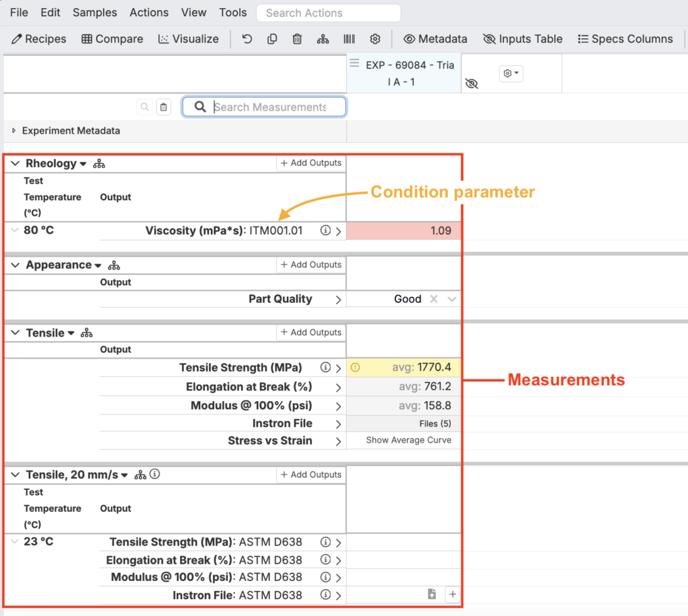Open the Part Quality dropdown showing Good
Viewport: 688px width, 616px height.
point(452,299)
